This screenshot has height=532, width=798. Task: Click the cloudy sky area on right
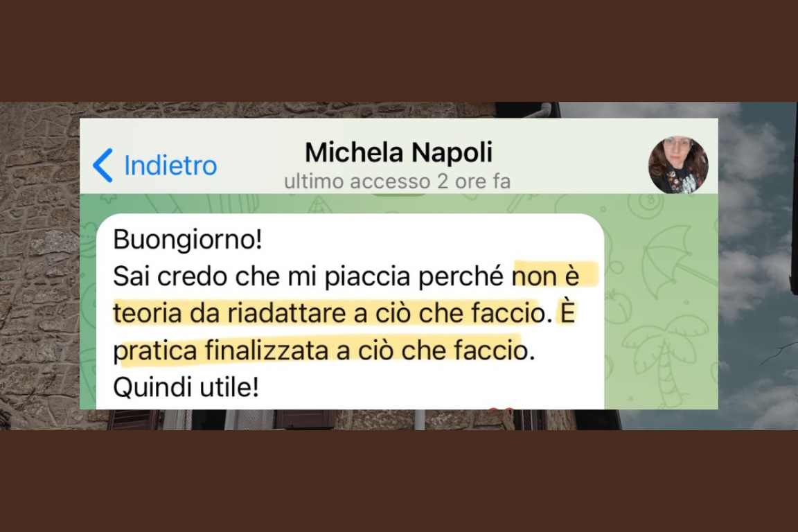tap(759, 265)
